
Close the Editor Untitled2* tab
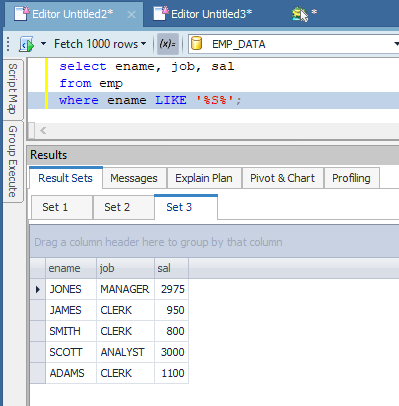pyautogui.click(x=132, y=15)
